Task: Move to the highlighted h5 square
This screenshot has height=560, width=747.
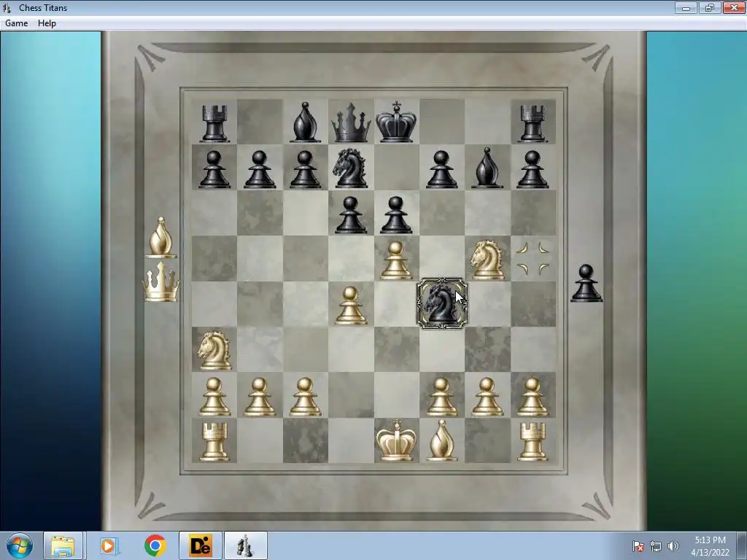Action: point(533,259)
